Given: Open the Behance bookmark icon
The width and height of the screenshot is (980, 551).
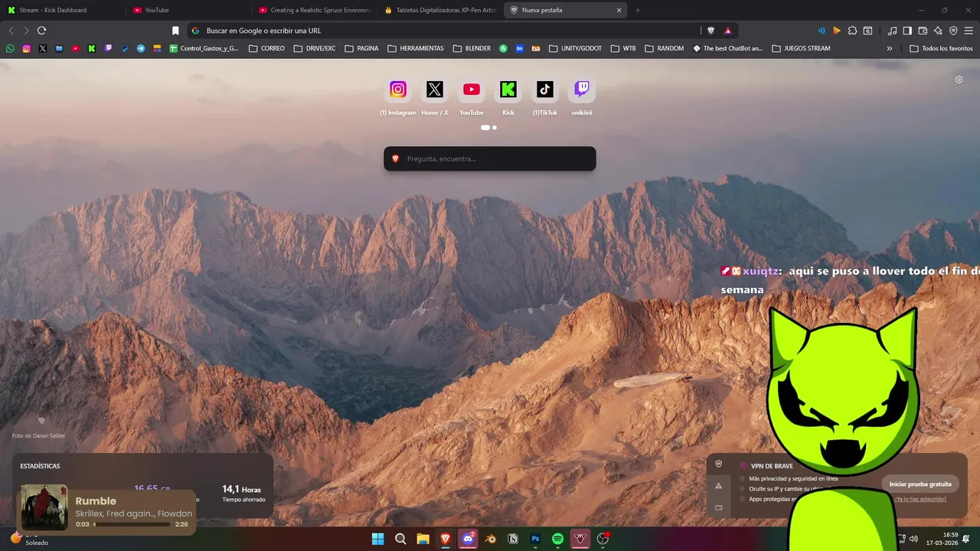Looking at the screenshot, I should coord(520,48).
